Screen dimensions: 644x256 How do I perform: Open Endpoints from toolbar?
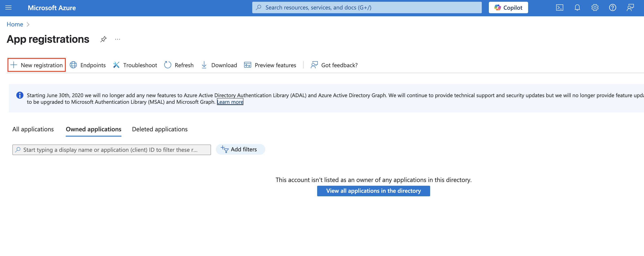coord(88,65)
